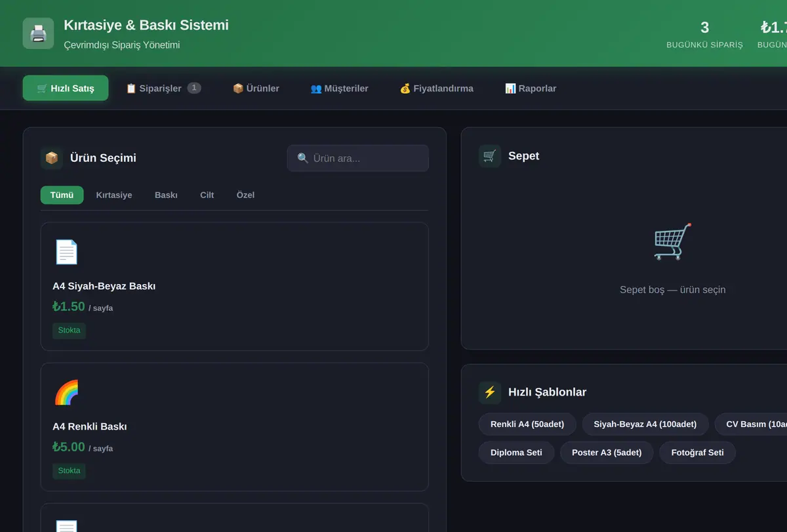The width and height of the screenshot is (787, 532).
Task: Click the box icon beside Ürün Seçimi
Action: pos(52,158)
